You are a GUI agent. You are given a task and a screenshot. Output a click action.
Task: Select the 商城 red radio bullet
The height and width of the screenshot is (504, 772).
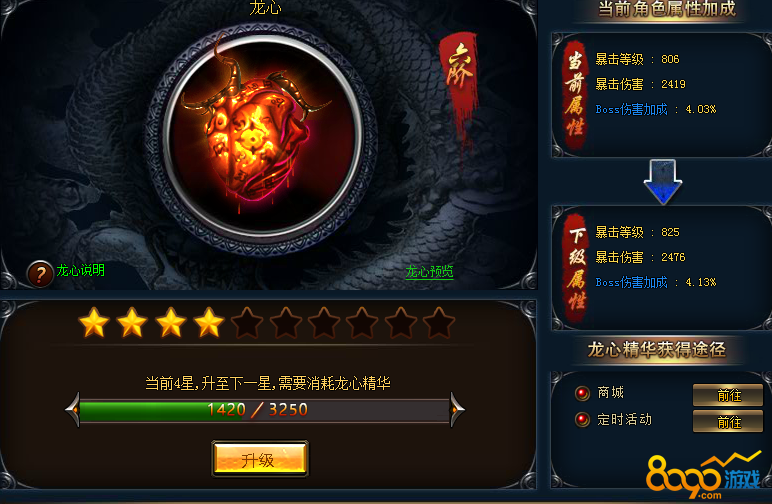(x=582, y=393)
